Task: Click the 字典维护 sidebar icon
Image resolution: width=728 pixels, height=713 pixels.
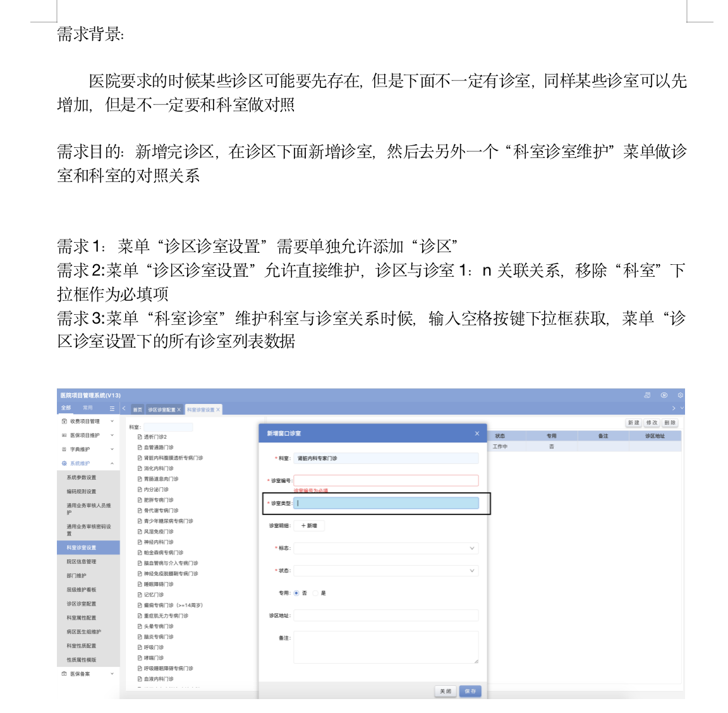Action: point(64,449)
